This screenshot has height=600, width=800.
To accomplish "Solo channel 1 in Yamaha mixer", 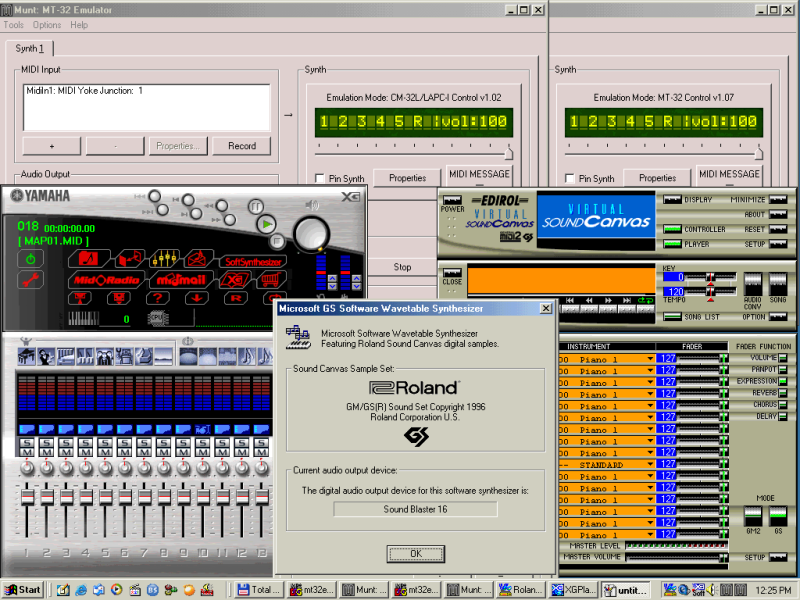I will pyautogui.click(x=27, y=442).
